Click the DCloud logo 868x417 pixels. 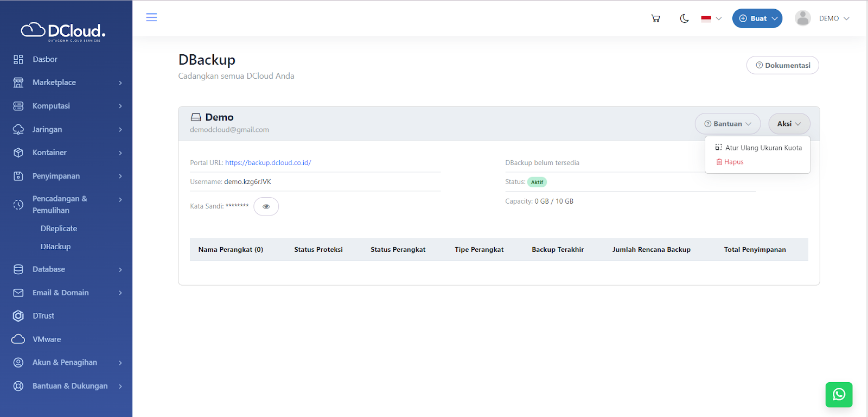click(x=63, y=31)
